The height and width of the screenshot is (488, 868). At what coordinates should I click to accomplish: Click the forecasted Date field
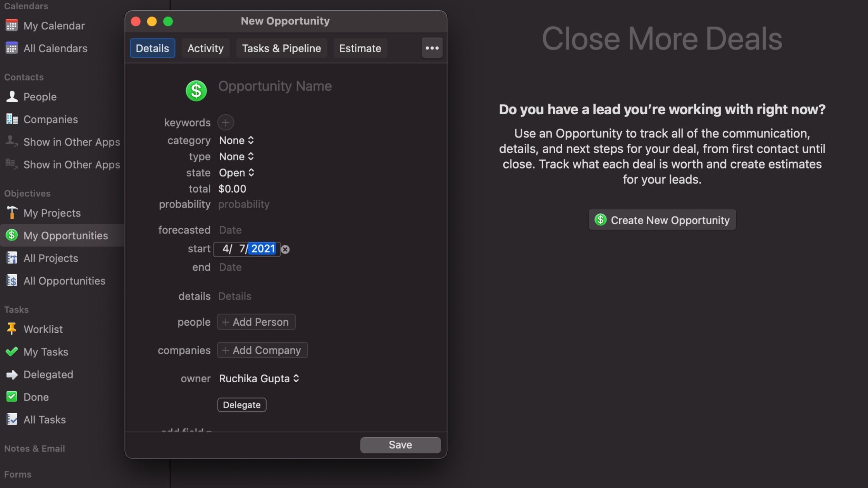point(229,229)
